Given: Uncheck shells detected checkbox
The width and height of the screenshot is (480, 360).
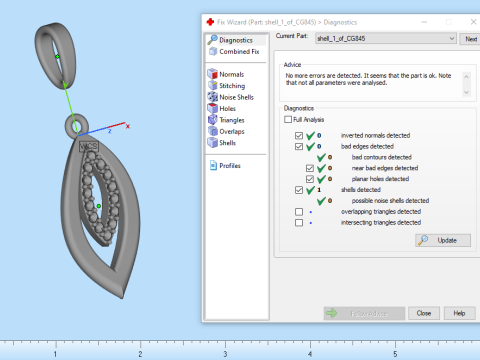Looking at the screenshot, I should pyautogui.click(x=299, y=190).
